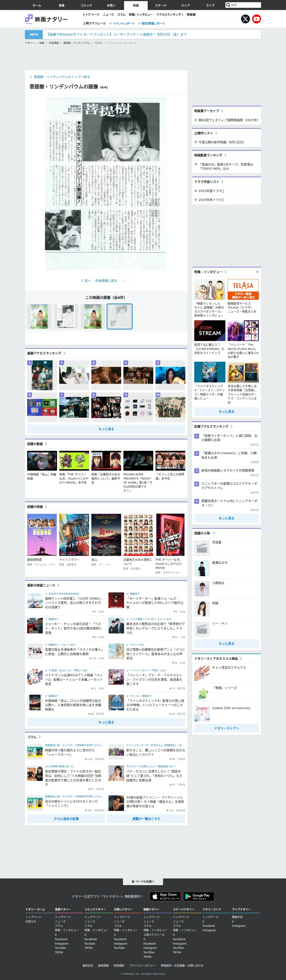Image resolution: width=286 pixels, height=980 pixels.
Task: Click the chevron beside 映画賞アーカイブ
Action: pyautogui.click(x=223, y=111)
